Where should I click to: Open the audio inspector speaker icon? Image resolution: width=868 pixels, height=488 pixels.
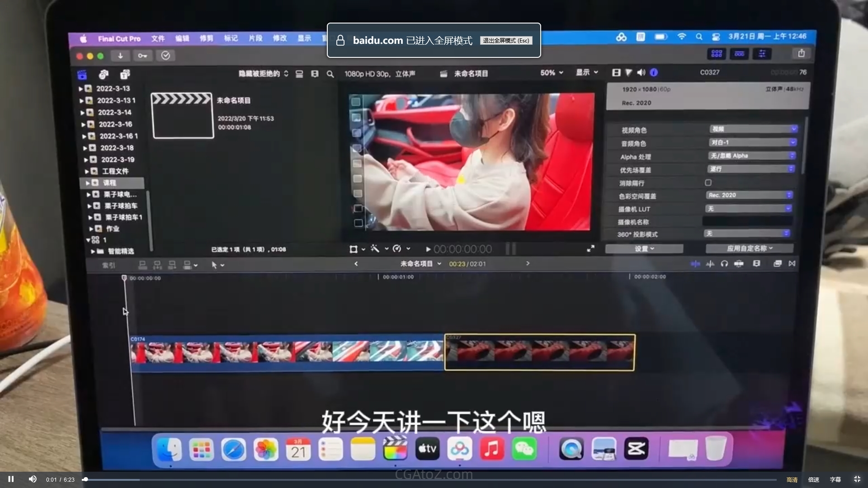pyautogui.click(x=641, y=72)
